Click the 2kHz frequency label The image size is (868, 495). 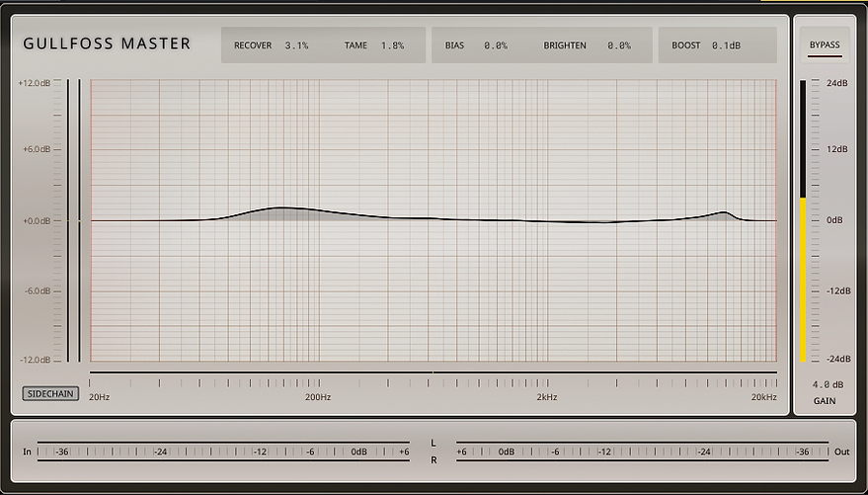coord(546,397)
